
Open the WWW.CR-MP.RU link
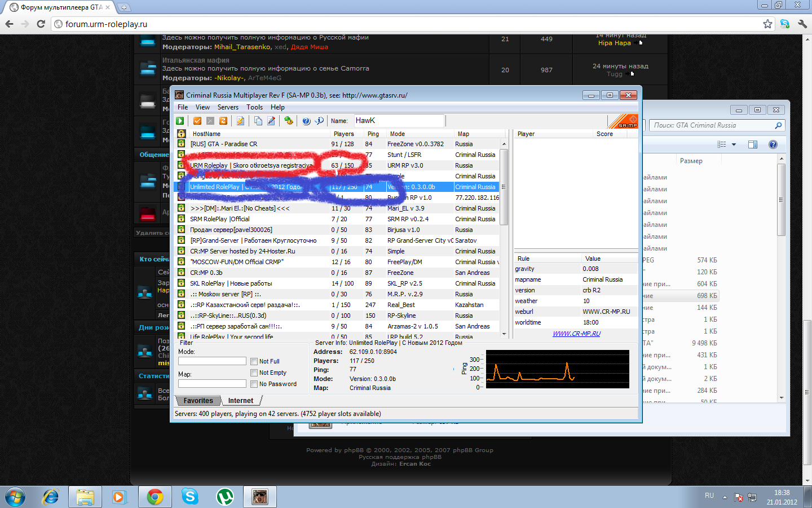[576, 334]
